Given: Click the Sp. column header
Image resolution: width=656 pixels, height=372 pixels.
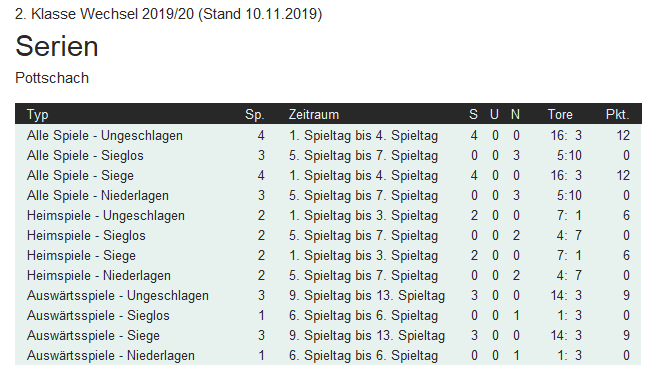Looking at the screenshot, I should [x=254, y=114].
